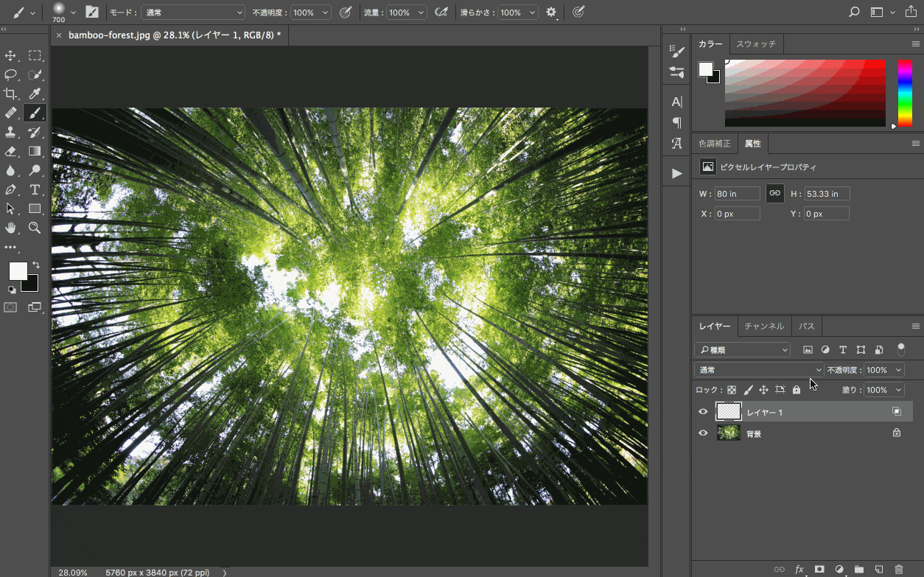Toggle layer filtering on/off switch

[x=900, y=350]
